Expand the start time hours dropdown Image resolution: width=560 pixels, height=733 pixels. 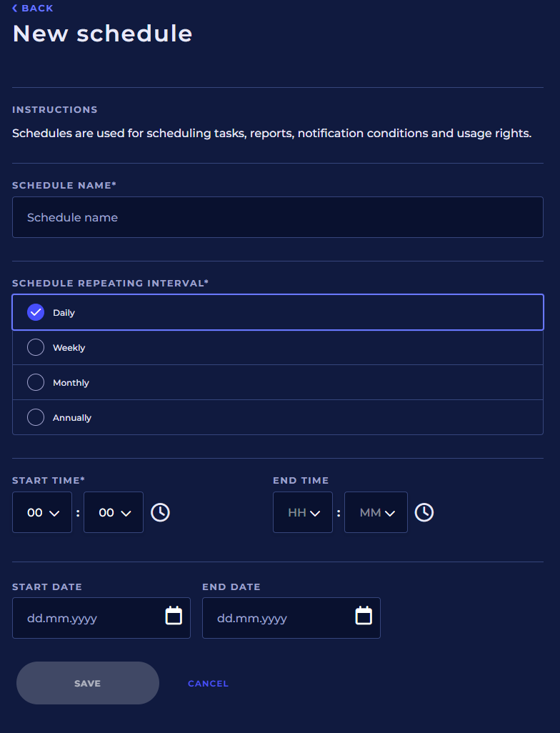pos(42,512)
